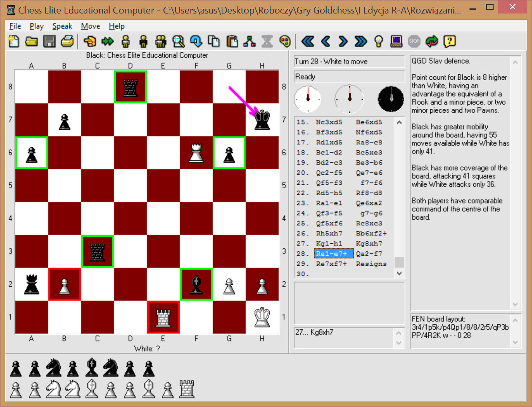Screen dimensions: 532x407
Task: Click the black-faced chess clock
Action: [391, 99]
